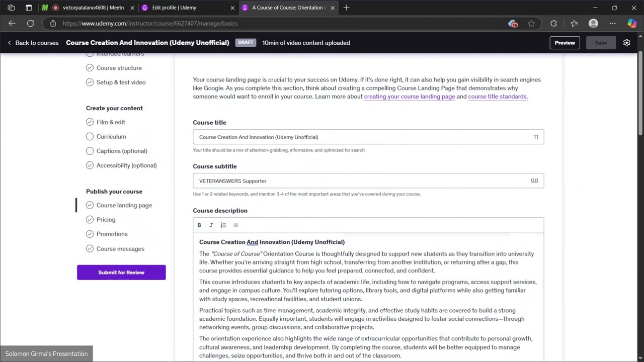
Task: Focus the browser address bar URL
Action: point(150,23)
